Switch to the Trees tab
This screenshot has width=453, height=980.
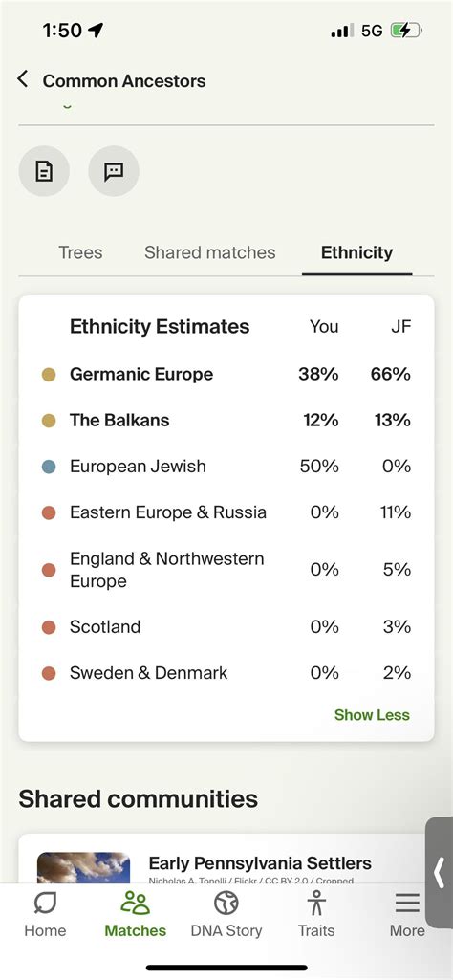click(x=80, y=252)
